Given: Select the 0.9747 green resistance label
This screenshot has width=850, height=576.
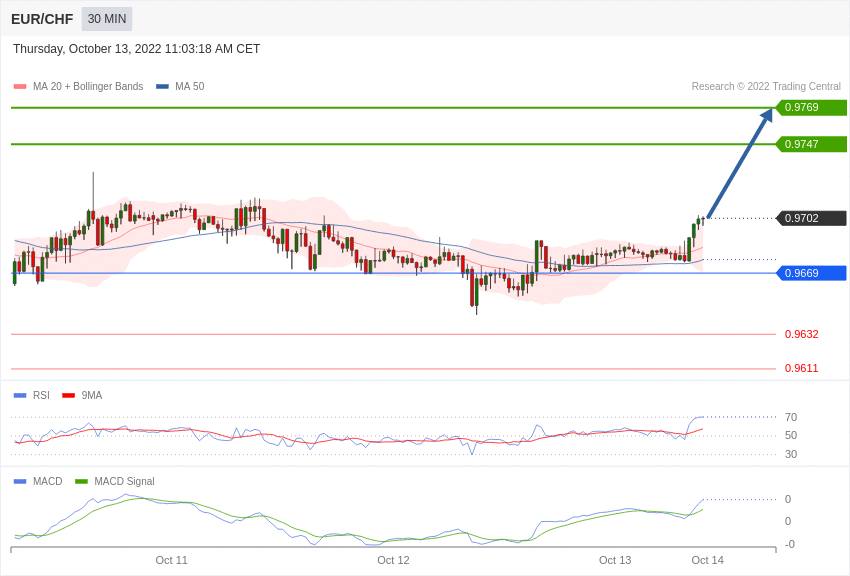Looking at the screenshot, I should [x=811, y=144].
